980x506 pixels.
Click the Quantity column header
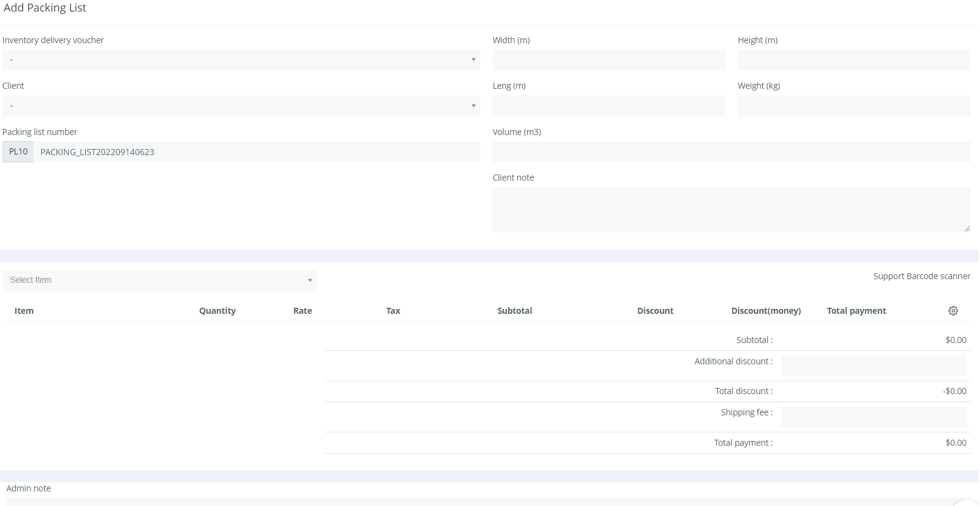tap(218, 311)
